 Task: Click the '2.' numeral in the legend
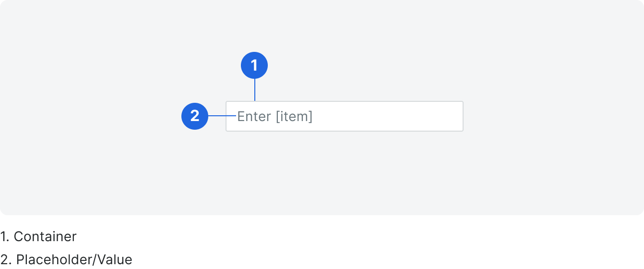[6, 260]
